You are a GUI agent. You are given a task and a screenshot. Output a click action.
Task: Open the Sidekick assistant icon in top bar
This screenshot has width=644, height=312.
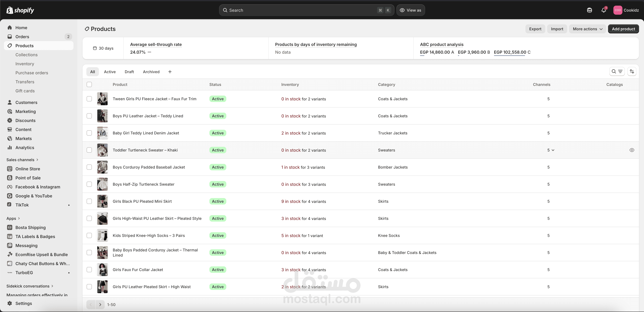pos(590,10)
